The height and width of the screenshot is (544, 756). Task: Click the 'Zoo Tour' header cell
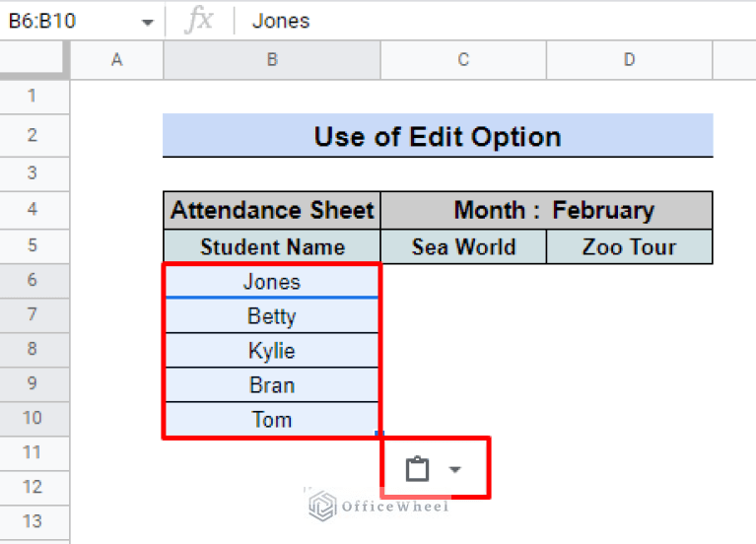[x=629, y=246]
